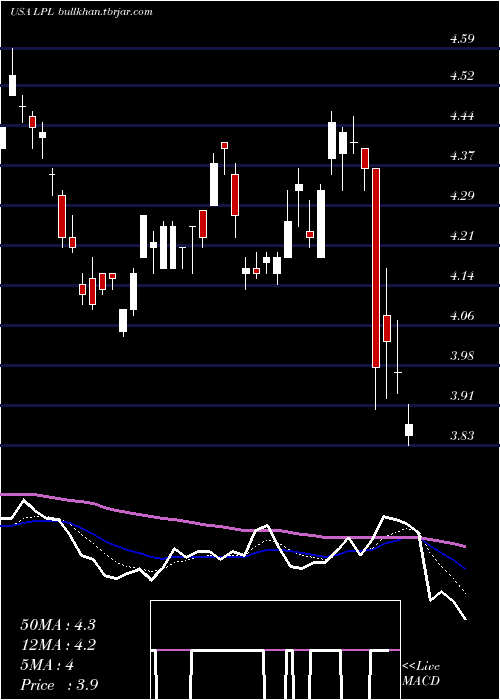
Task: Select the largest red candlestick body
Action: (x=376, y=268)
